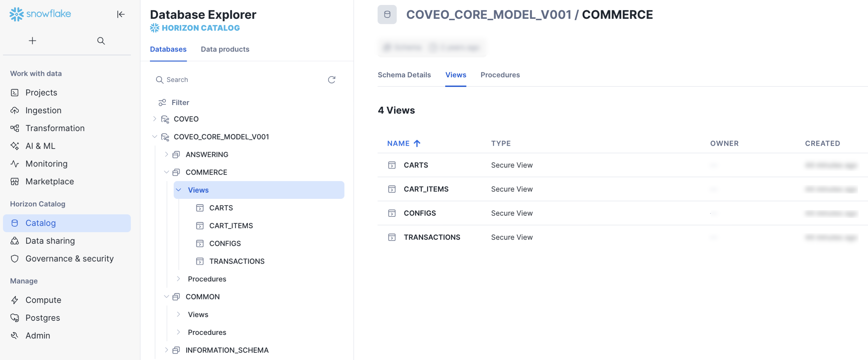The width and height of the screenshot is (868, 360).
Task: Open Marketplace from the sidebar icon
Action: tap(15, 181)
